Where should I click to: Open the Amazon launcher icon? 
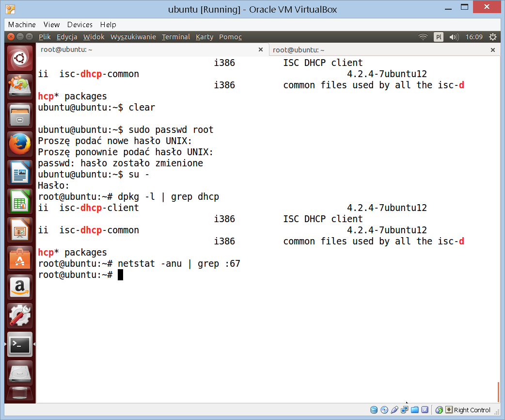pos(20,287)
